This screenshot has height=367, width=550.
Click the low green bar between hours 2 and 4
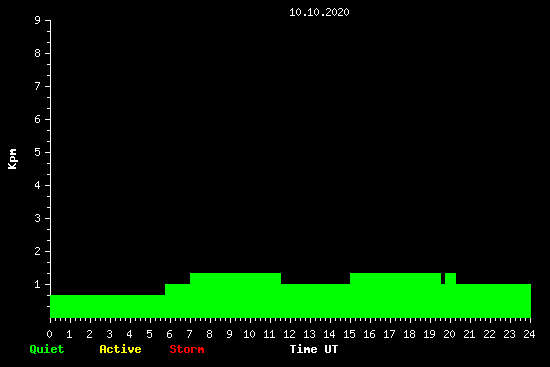107,306
